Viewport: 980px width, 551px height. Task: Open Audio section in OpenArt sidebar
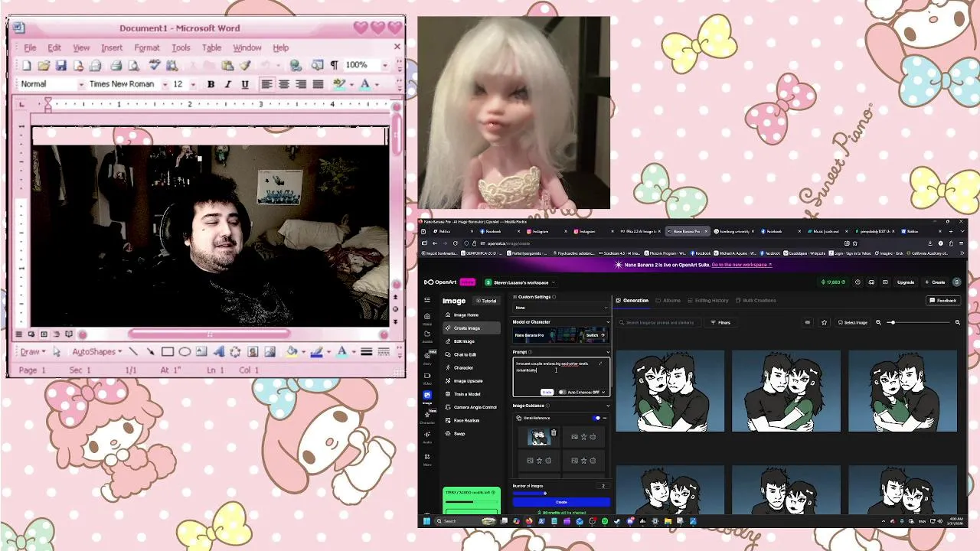427,435
